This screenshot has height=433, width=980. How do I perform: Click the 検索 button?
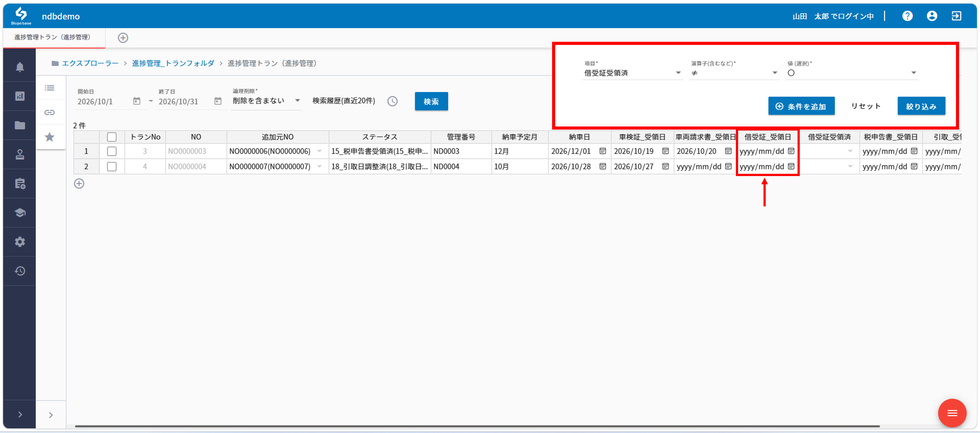(431, 101)
